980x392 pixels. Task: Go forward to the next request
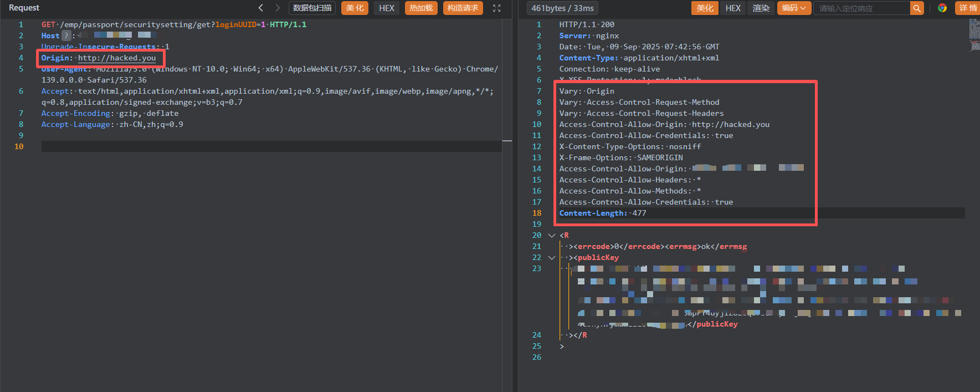coord(278,8)
